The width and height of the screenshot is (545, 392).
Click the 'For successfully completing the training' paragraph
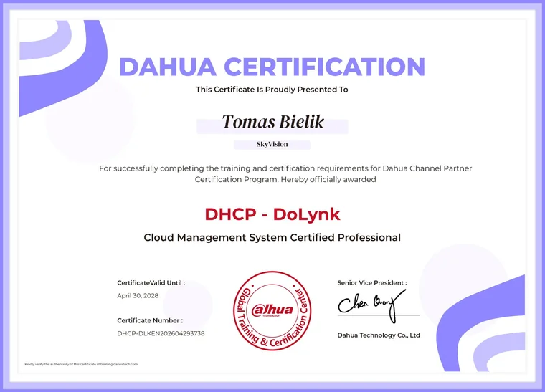coord(285,173)
